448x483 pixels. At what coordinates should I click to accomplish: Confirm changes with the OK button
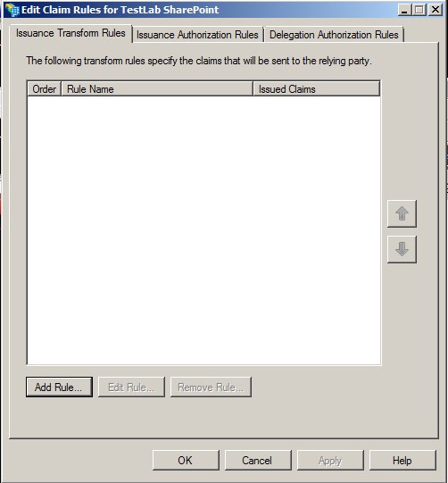[186, 460]
